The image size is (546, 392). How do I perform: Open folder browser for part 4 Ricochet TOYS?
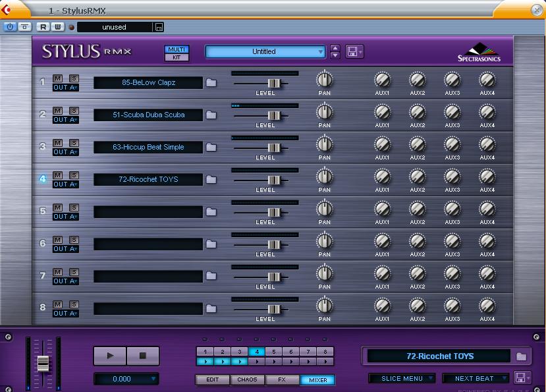(211, 179)
